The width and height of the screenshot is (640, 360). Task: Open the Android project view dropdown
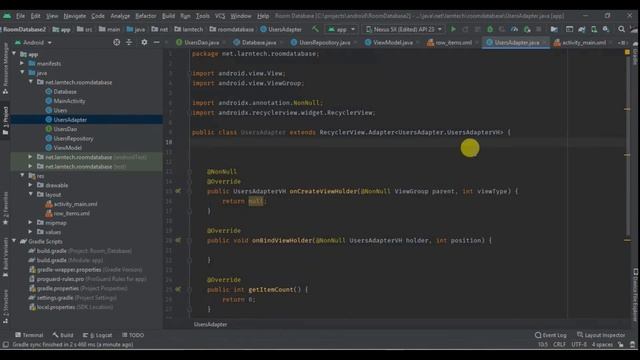33,42
